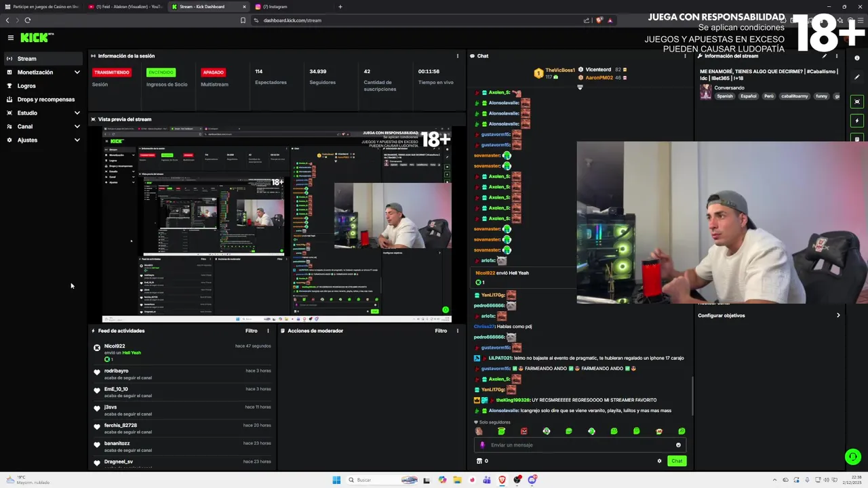Expand the Ajustes sidebar section
Viewport: 868px width, 488px height.
click(42, 140)
